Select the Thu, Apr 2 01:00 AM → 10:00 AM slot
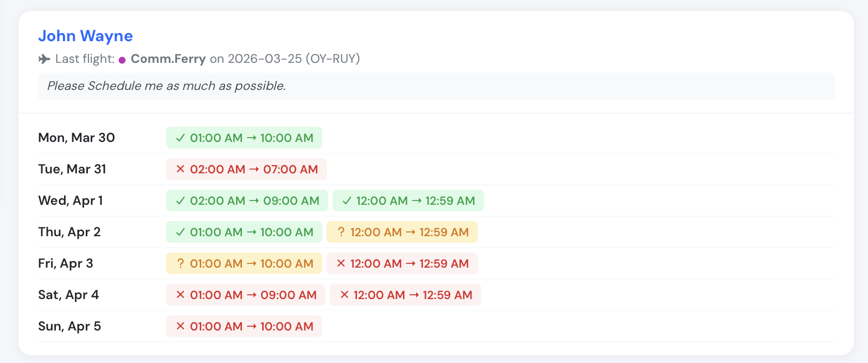Screen dimensions: 868x363 click(x=244, y=232)
